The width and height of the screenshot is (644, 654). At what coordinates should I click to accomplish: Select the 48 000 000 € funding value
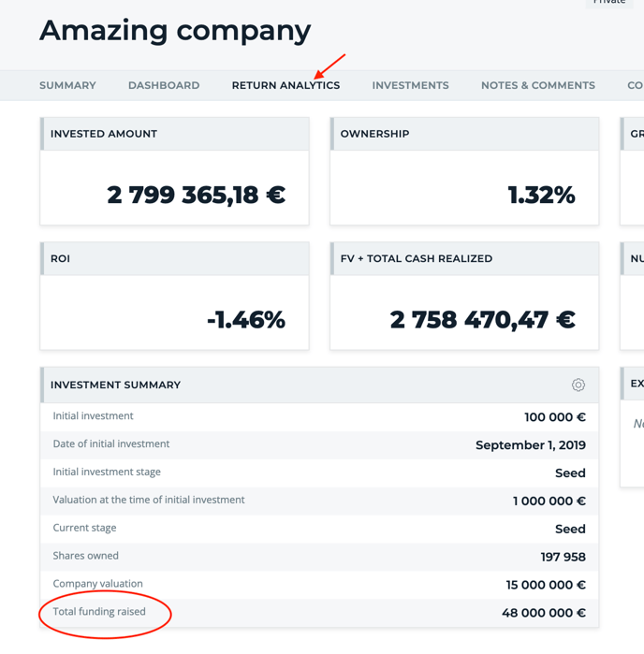click(544, 613)
